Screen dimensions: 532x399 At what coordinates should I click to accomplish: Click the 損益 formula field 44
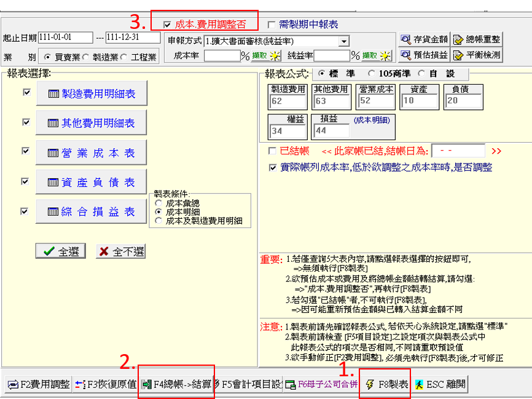point(332,131)
